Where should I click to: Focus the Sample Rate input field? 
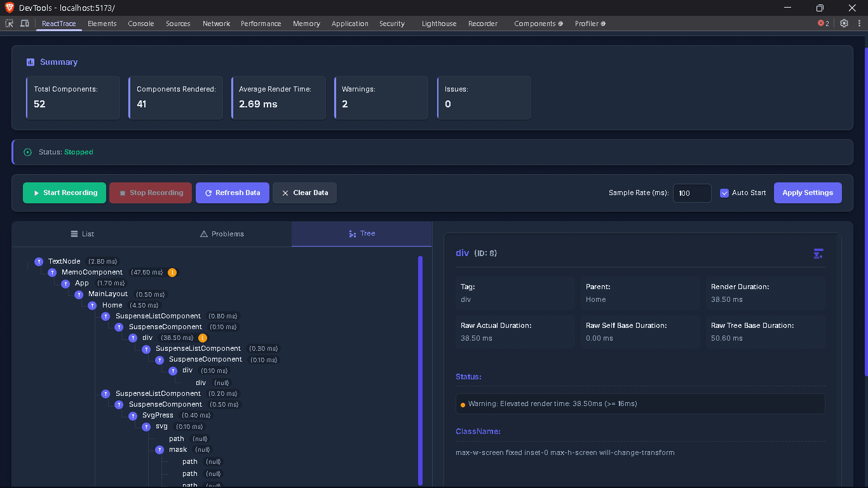click(692, 193)
